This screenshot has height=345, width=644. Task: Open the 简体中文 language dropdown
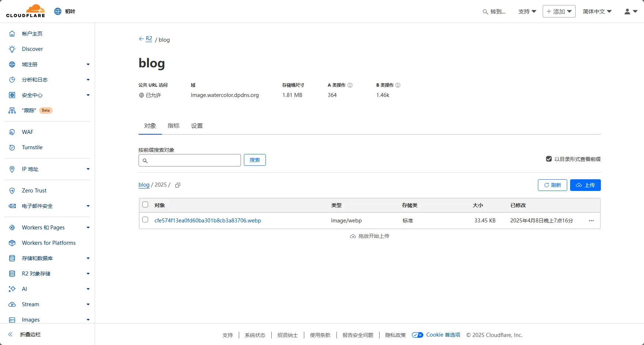[597, 11]
